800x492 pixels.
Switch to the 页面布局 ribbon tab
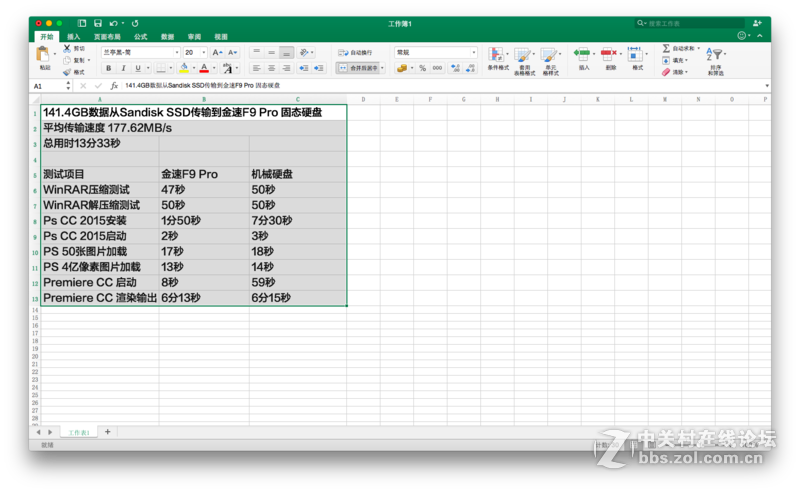[107, 37]
